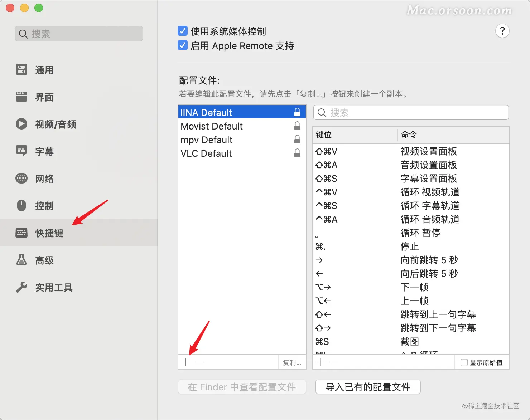This screenshot has width=530, height=420.
Task: Uncheck 启用 Apple Remote 支持 checkbox
Action: (183, 45)
